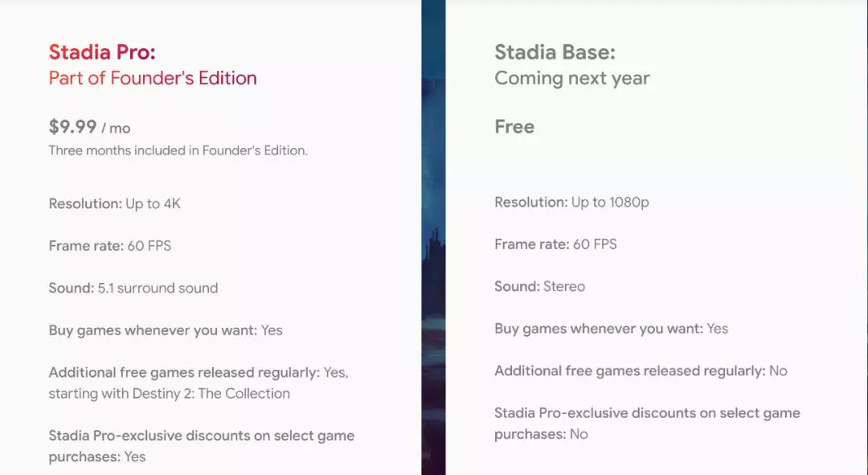Click the Pro-exclusive discounts "Yes" entry
The width and height of the screenshot is (868, 475).
click(134, 457)
